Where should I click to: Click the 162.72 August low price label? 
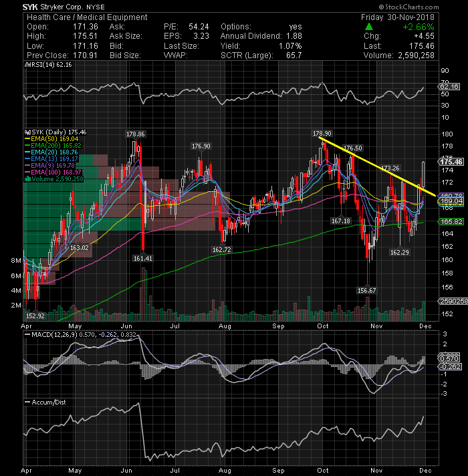tap(222, 249)
